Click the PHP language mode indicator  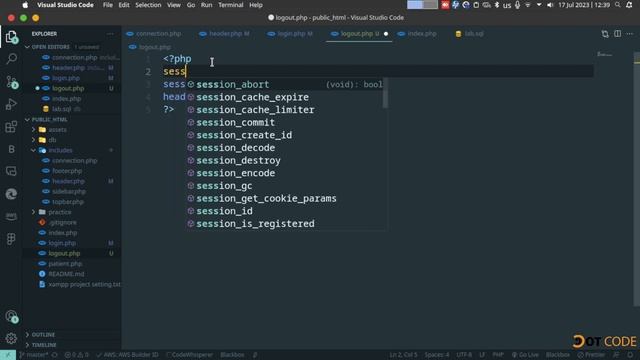point(498,355)
